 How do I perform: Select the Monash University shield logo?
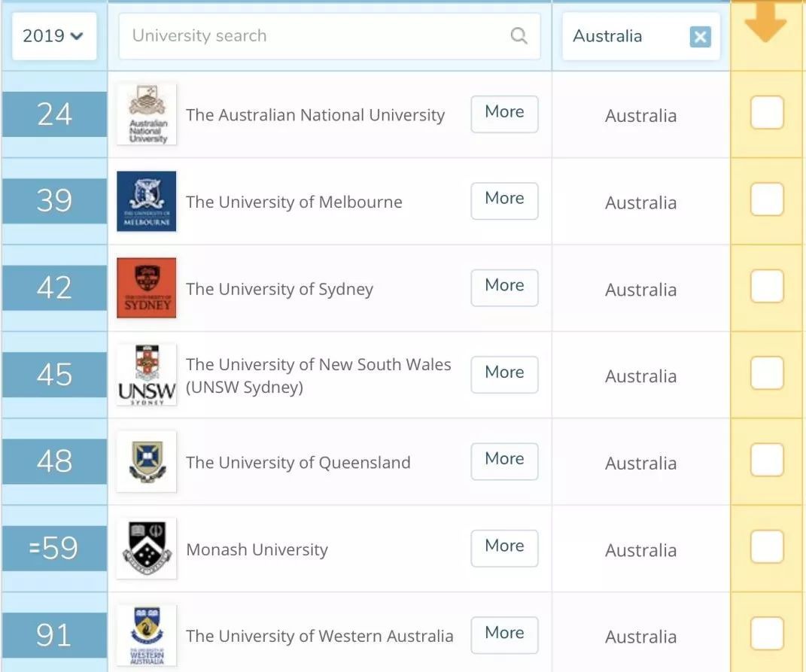146,549
